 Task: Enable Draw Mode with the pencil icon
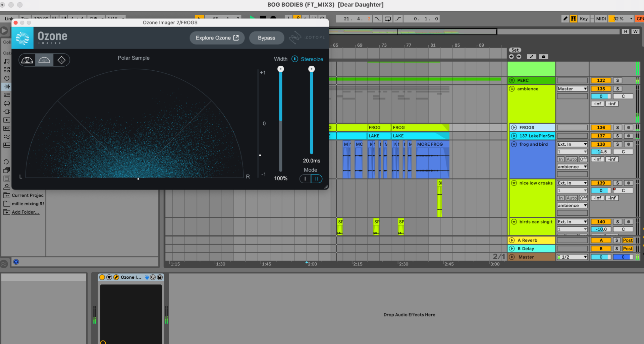point(565,19)
